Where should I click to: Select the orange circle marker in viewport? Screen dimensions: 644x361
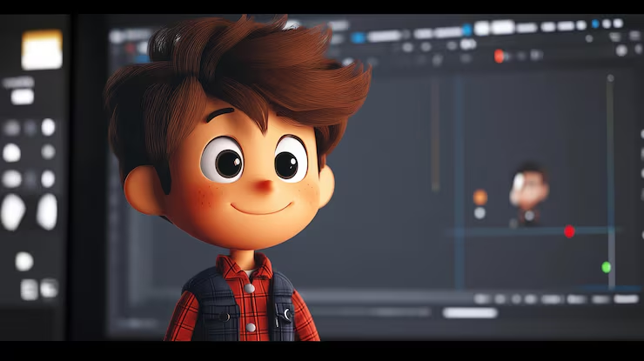(x=480, y=197)
